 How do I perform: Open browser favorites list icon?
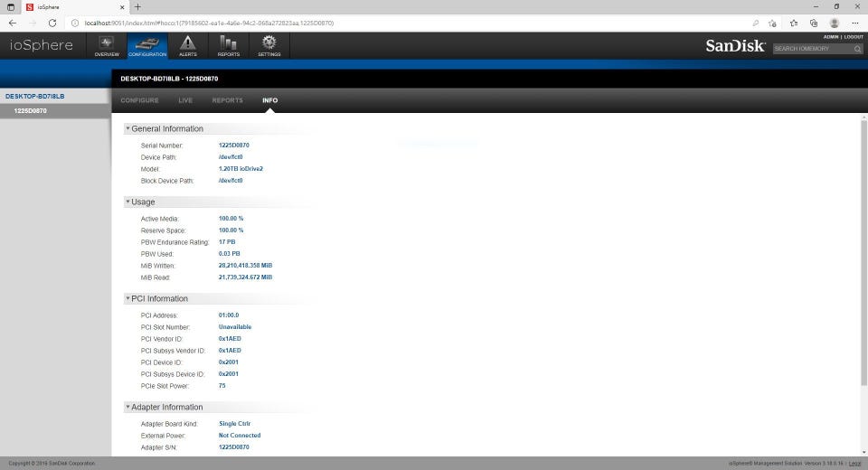tap(793, 23)
